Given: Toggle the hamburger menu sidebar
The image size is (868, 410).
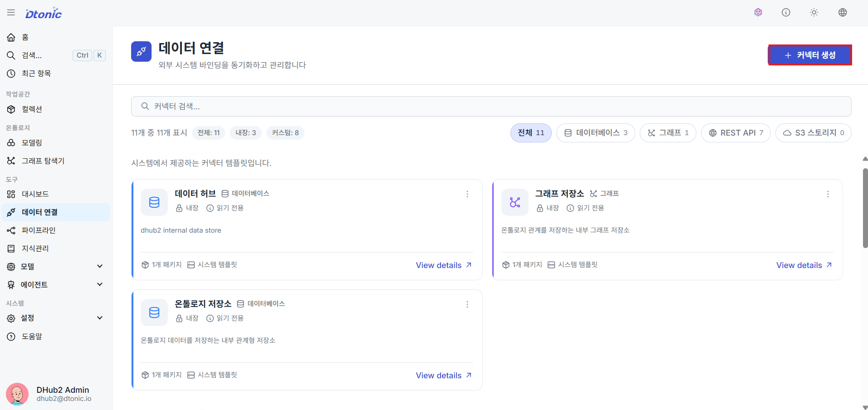Looking at the screenshot, I should pyautogui.click(x=11, y=12).
